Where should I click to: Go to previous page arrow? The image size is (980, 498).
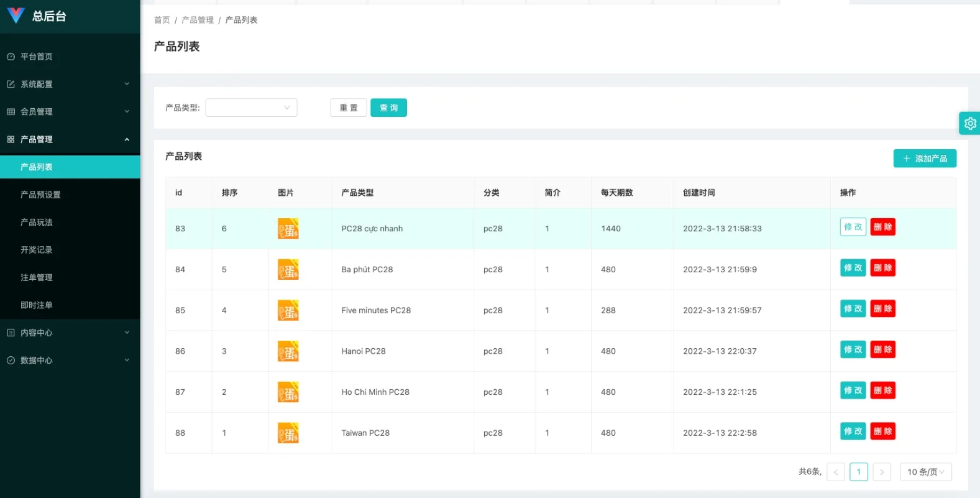pyautogui.click(x=836, y=472)
